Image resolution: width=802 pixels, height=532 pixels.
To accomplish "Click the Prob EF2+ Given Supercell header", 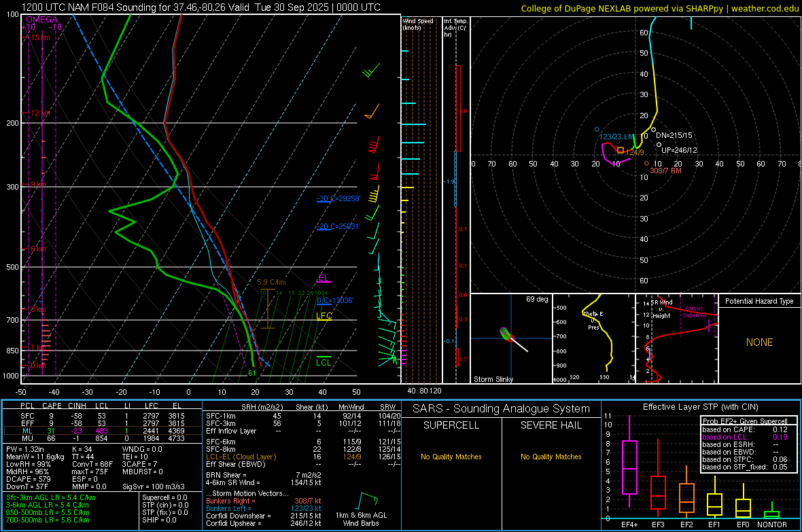I will point(745,421).
